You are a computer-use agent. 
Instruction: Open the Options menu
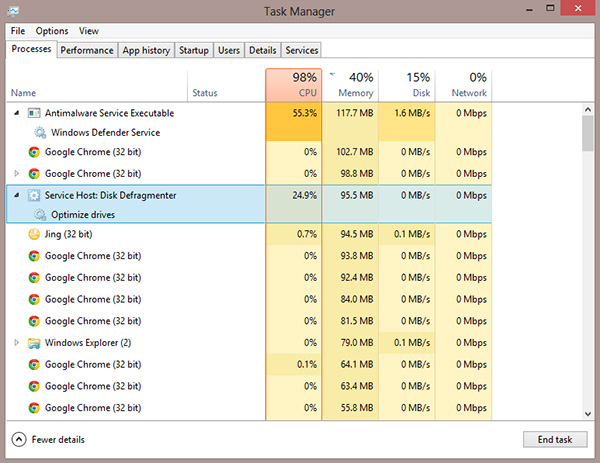52,31
